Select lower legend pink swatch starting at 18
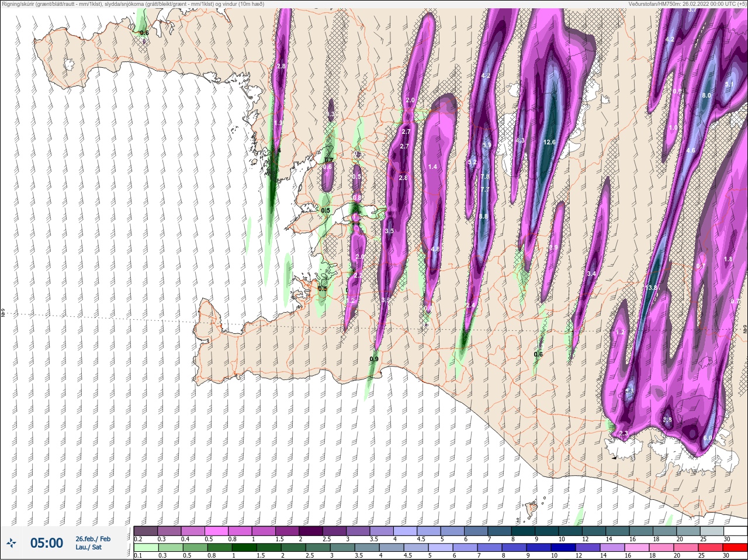The width and height of the screenshot is (748, 560). (662, 548)
